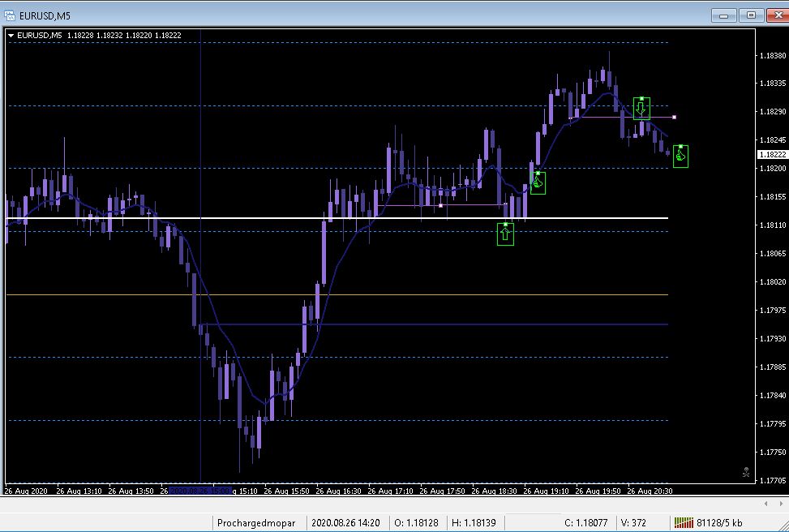Click the O: 1.18128 open price field
This screenshot has height=532, width=789.
pyautogui.click(x=416, y=523)
